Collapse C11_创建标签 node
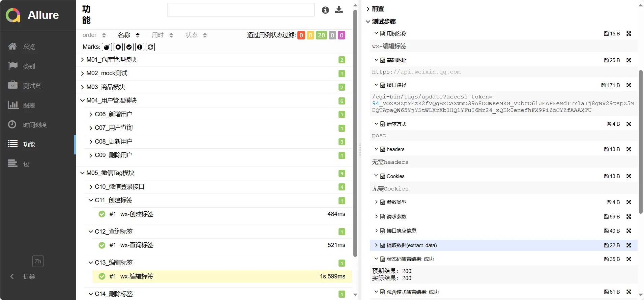Image resolution: width=644 pixels, height=300 pixels. pos(218,200)
